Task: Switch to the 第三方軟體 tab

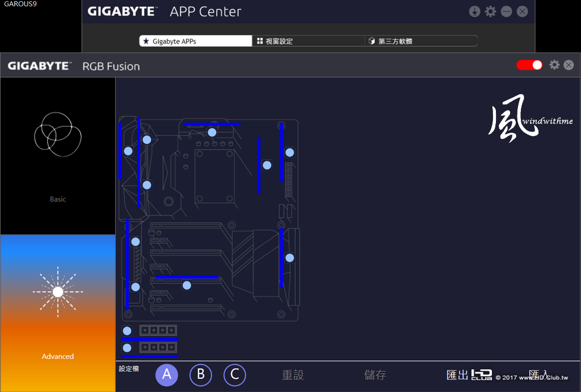Action: [x=421, y=41]
